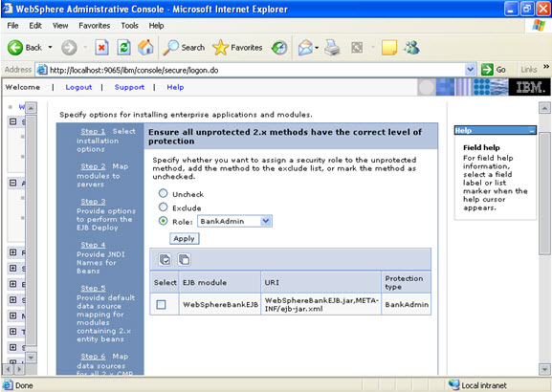Screen dimensions: 552x392
Task: Click the main page scrollbar up arrow
Action: click(x=544, y=108)
